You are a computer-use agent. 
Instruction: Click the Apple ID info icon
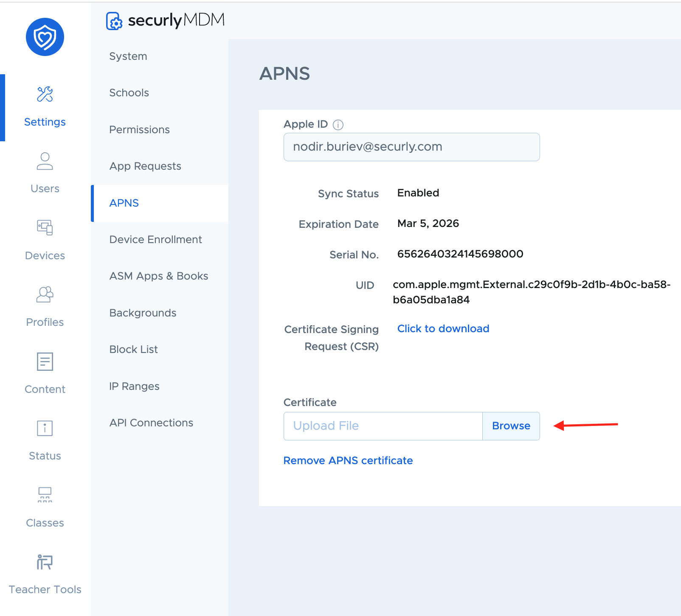coord(338,125)
